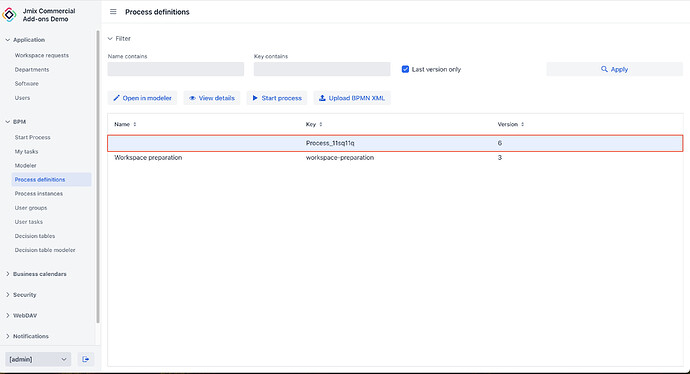This screenshot has width=690, height=374.
Task: Select the Process_11sq11q key cell
Action: point(330,143)
